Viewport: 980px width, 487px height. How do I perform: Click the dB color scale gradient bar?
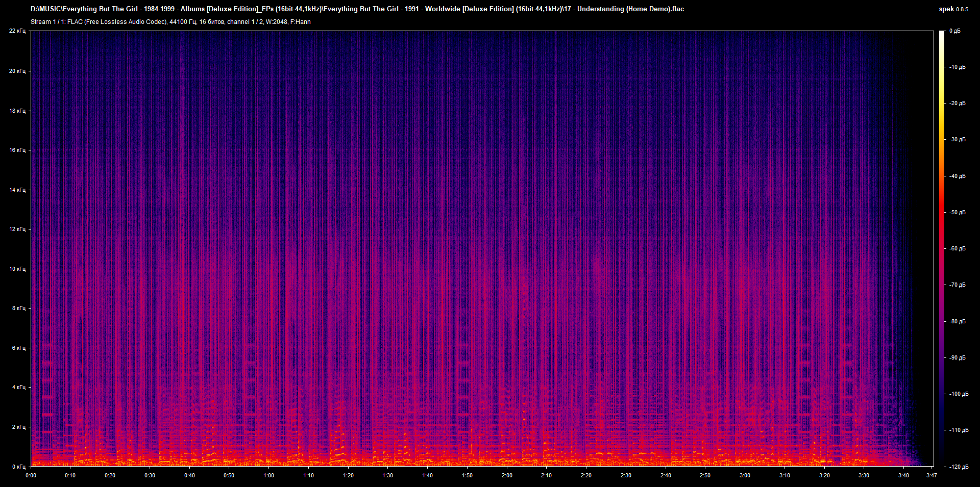[x=942, y=248]
